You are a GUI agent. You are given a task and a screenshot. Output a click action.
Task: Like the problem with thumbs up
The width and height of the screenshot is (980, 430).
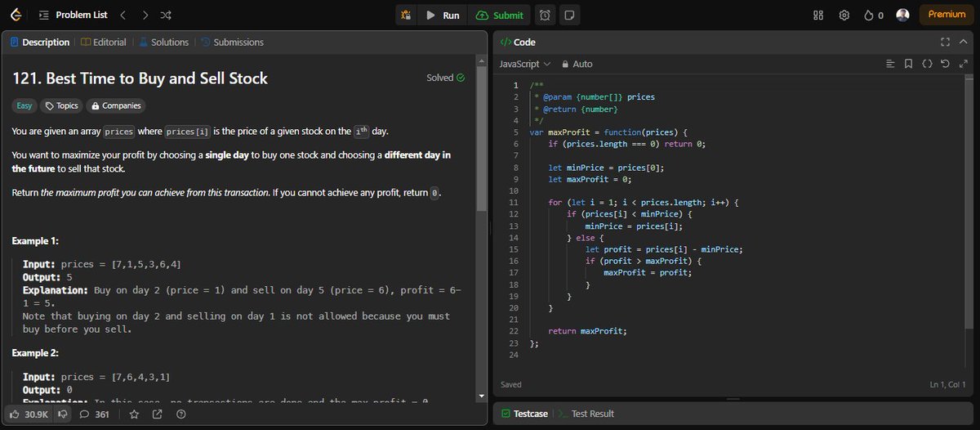30,414
